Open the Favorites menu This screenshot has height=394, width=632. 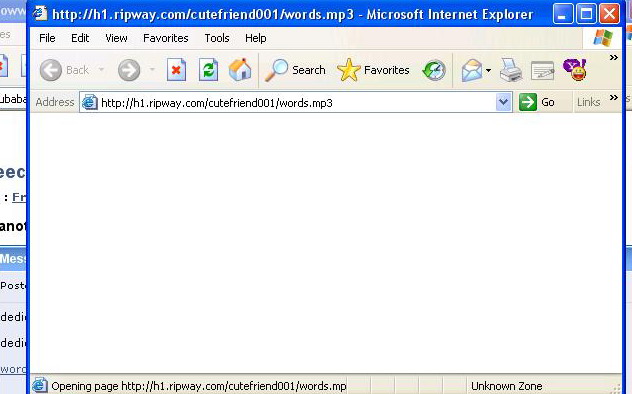(166, 38)
